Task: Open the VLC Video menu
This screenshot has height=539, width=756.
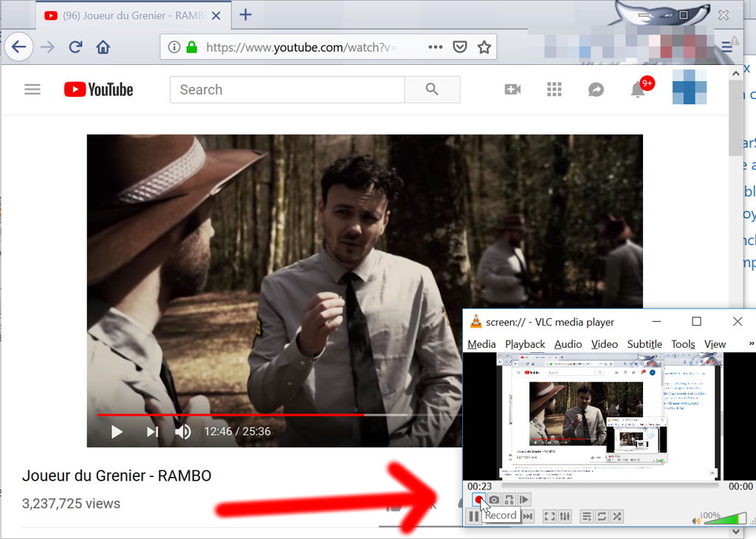Action: click(605, 344)
